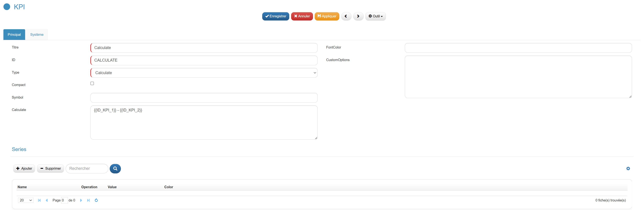The image size is (644, 219).
Task: Switch to the Système tab
Action: click(37, 35)
